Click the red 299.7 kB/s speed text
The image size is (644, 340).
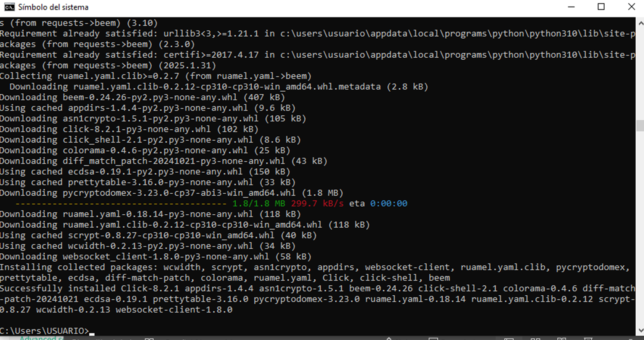pyautogui.click(x=317, y=204)
